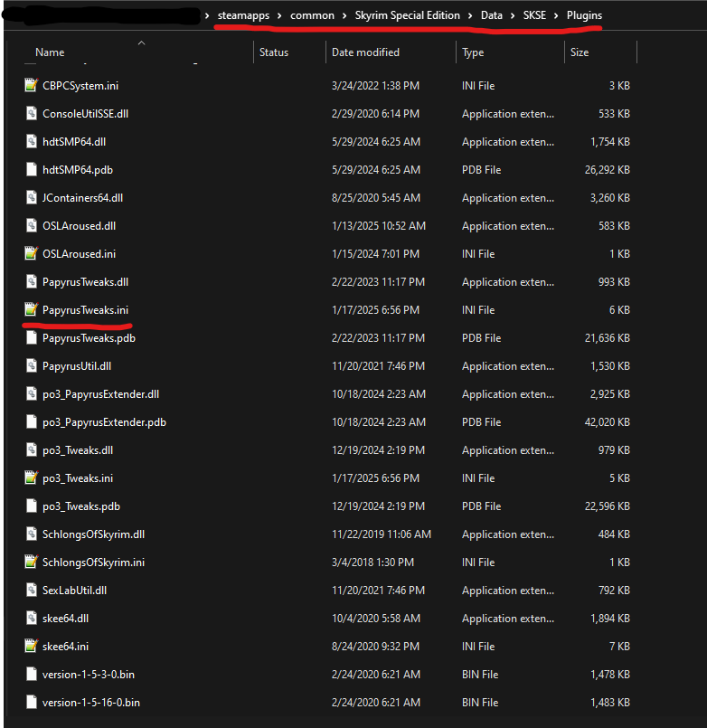Select file name PapyrusUtil.dll
The height and width of the screenshot is (728, 707).
pos(77,366)
